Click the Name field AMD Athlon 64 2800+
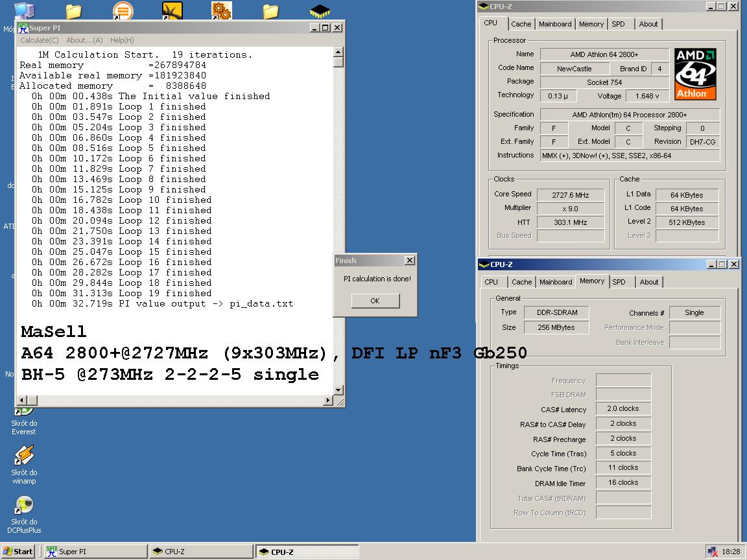Screen dimensions: 747x560 click(604, 54)
